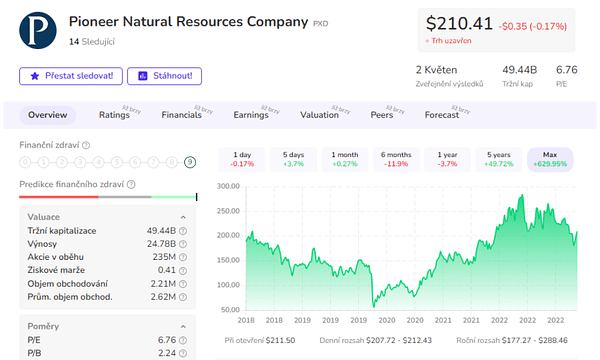Click the 2022 peak on price chart

pyautogui.click(x=522, y=196)
